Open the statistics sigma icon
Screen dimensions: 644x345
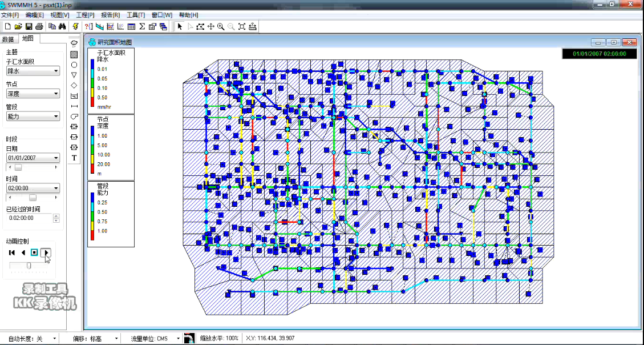[x=141, y=27]
